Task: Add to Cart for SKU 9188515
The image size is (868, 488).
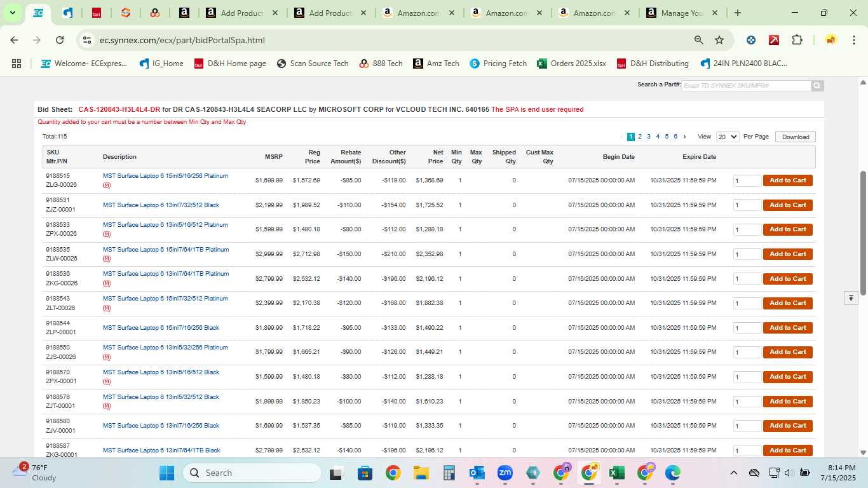Action: coord(788,180)
